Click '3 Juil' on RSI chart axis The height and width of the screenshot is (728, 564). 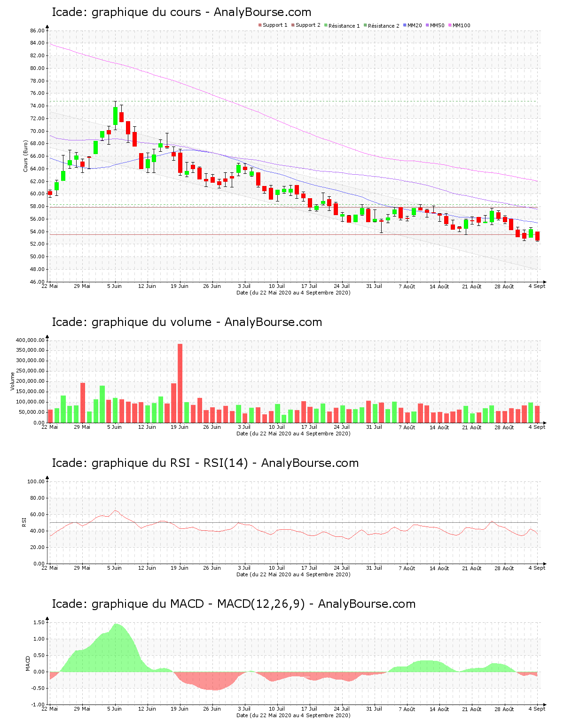click(x=244, y=568)
